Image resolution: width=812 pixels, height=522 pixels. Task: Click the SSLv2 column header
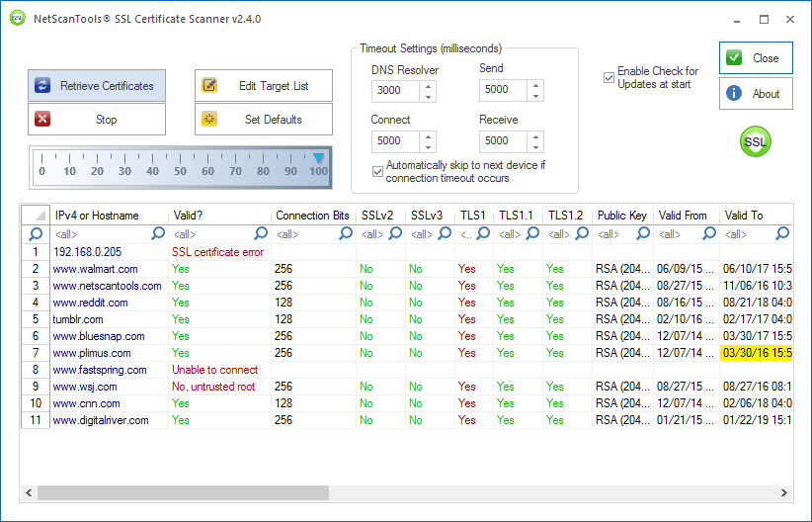coord(380,216)
